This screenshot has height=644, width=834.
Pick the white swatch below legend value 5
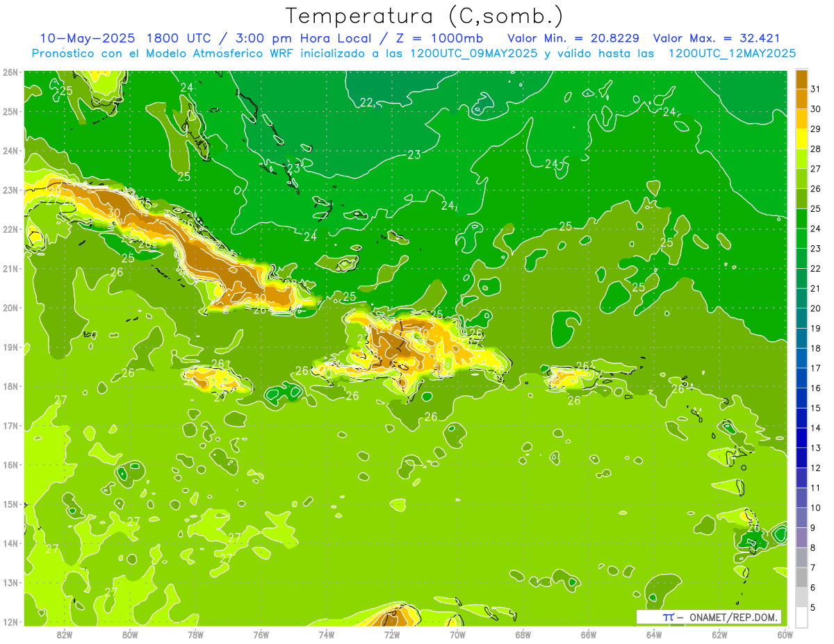click(x=802, y=617)
